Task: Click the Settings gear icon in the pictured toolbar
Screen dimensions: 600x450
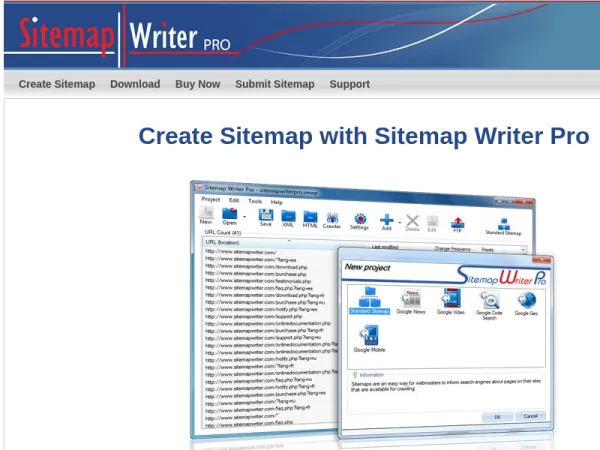Action: [360, 221]
